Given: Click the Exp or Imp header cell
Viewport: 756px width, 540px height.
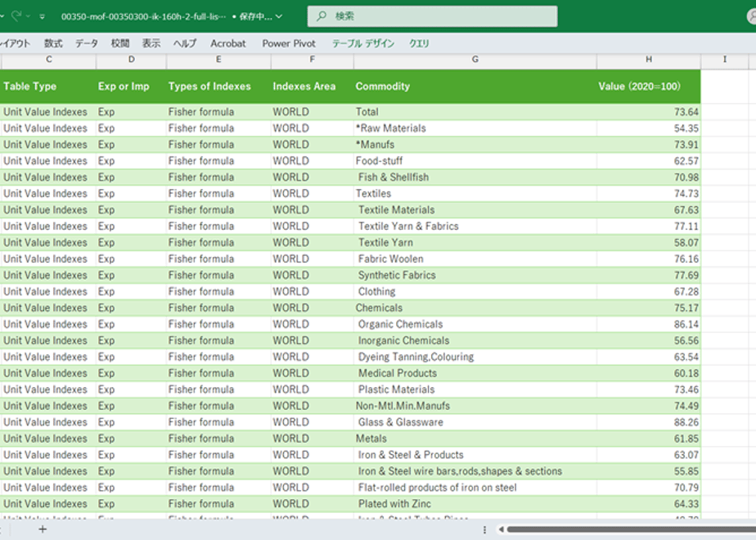Looking at the screenshot, I should pyautogui.click(x=131, y=86).
